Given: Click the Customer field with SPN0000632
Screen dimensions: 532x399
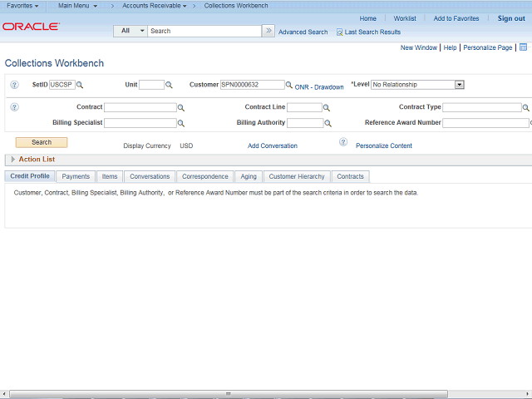Looking at the screenshot, I should (253, 85).
